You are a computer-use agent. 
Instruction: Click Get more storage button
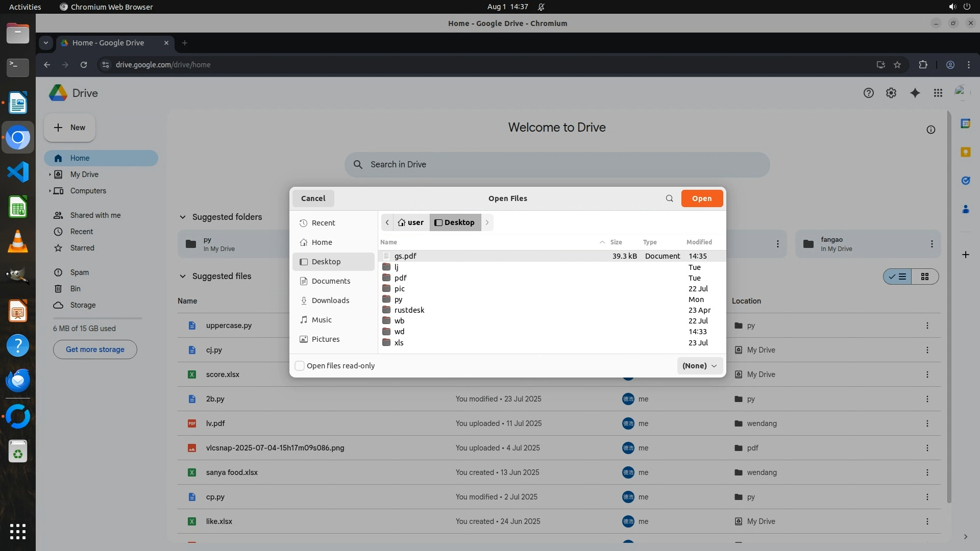[x=95, y=349]
